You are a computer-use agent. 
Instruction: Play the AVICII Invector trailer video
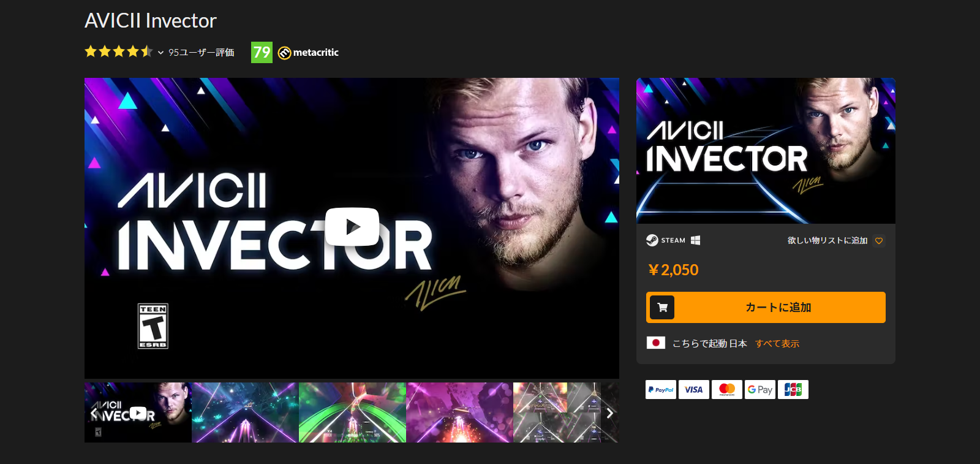point(352,227)
